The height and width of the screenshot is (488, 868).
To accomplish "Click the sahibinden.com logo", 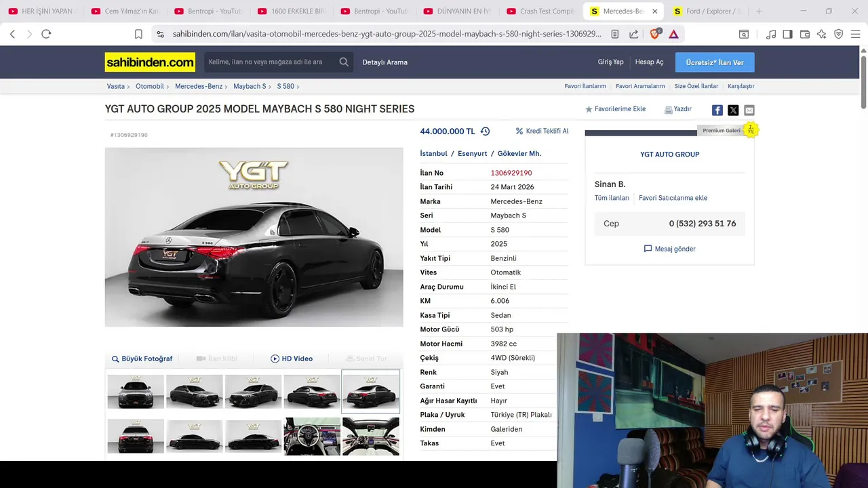I will pos(150,62).
